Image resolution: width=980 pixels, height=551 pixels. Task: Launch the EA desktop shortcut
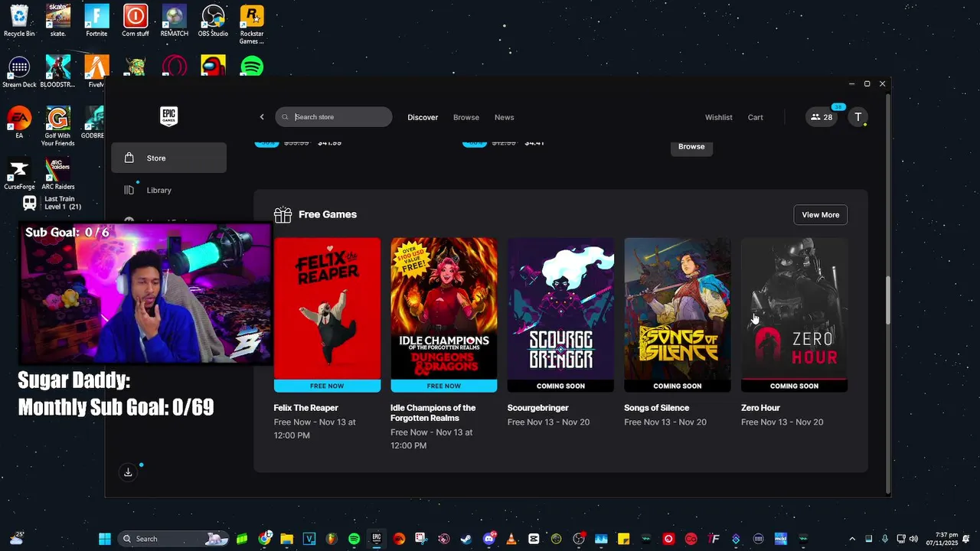click(19, 122)
